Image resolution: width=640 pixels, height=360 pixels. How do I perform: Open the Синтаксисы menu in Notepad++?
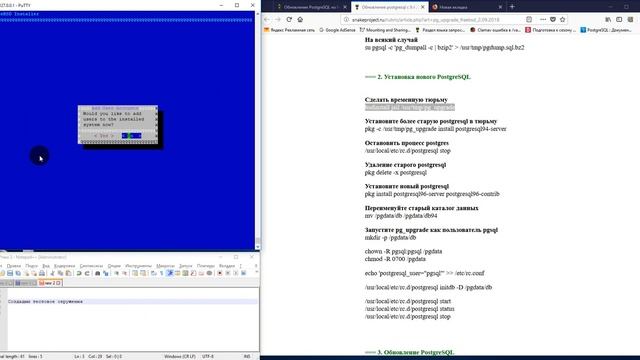pyautogui.click(x=91, y=266)
